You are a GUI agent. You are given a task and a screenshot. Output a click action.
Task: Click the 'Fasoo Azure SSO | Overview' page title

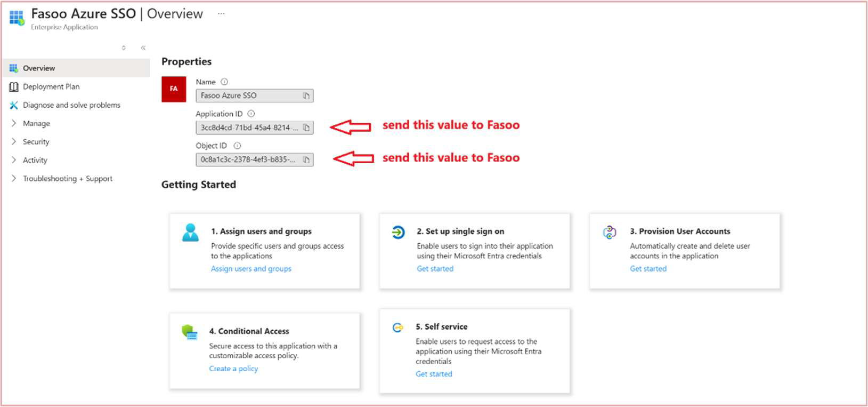pyautogui.click(x=117, y=14)
